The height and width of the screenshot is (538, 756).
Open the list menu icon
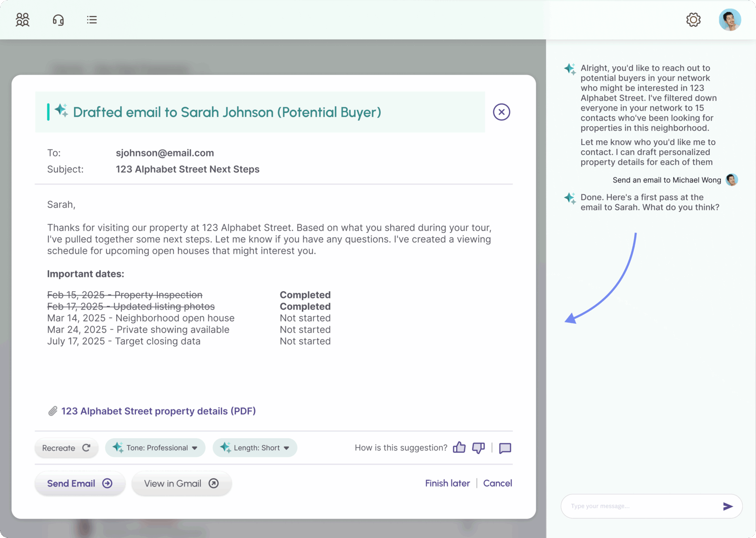[x=92, y=20]
